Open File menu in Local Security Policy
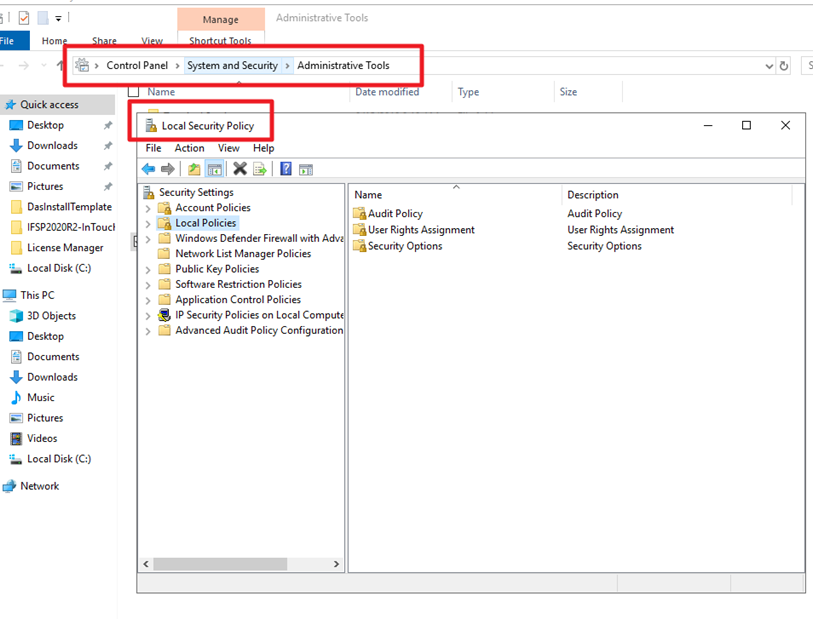The width and height of the screenshot is (813, 619). coord(153,148)
